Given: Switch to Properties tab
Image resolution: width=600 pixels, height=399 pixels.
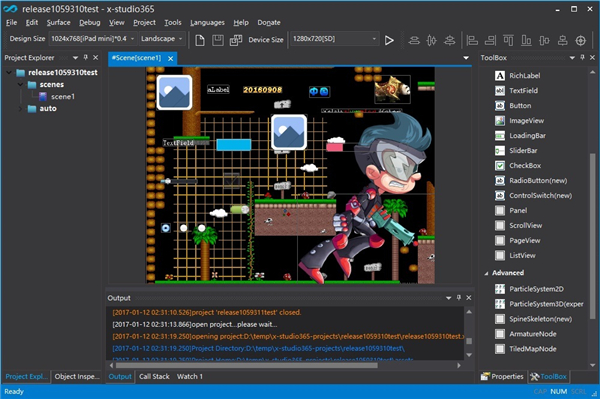Looking at the screenshot, I should point(502,376).
